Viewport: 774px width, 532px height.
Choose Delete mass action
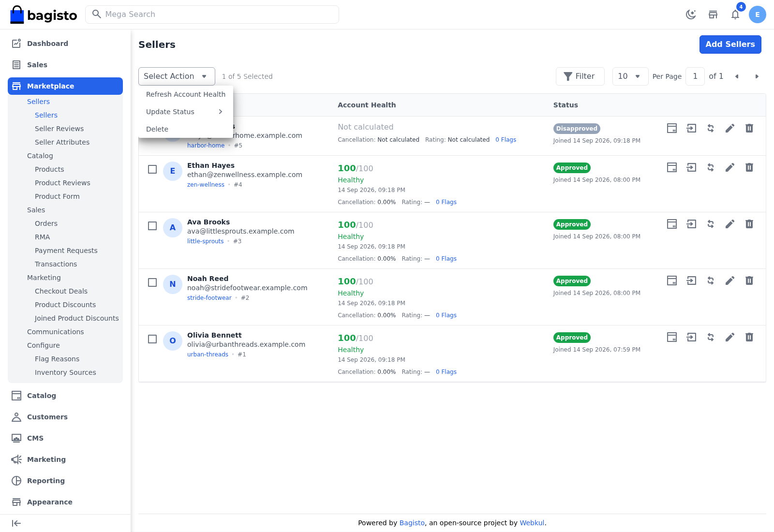point(186,129)
